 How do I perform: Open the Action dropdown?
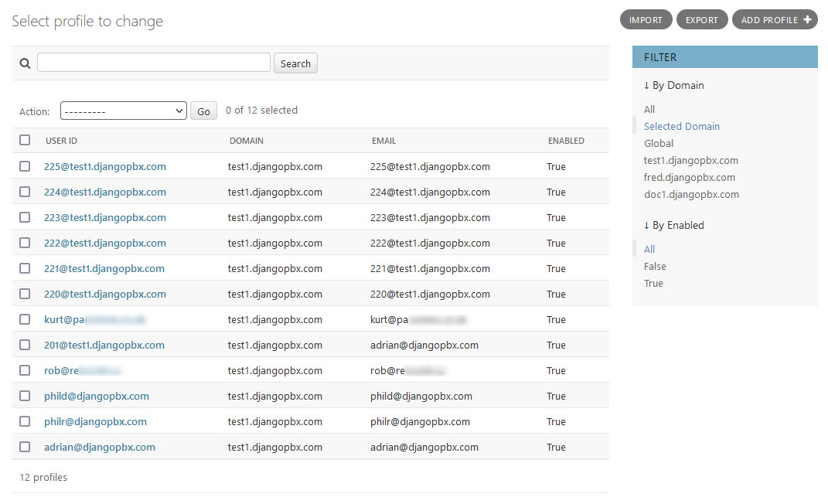click(x=123, y=111)
